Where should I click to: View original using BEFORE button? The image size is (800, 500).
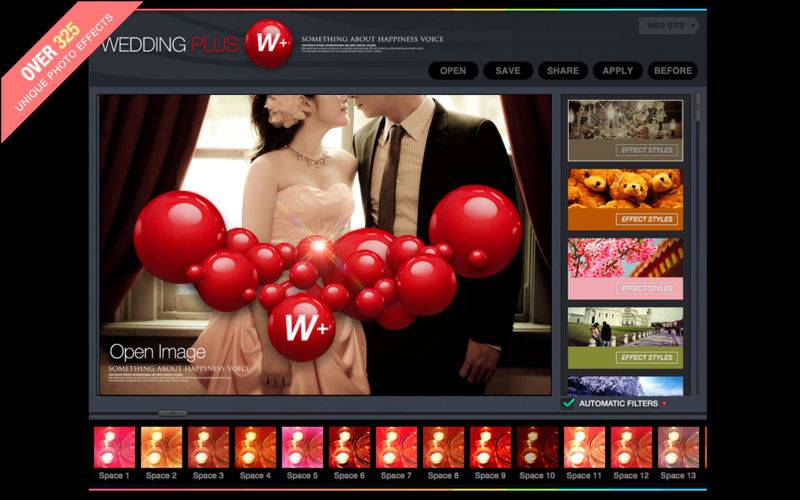click(672, 71)
